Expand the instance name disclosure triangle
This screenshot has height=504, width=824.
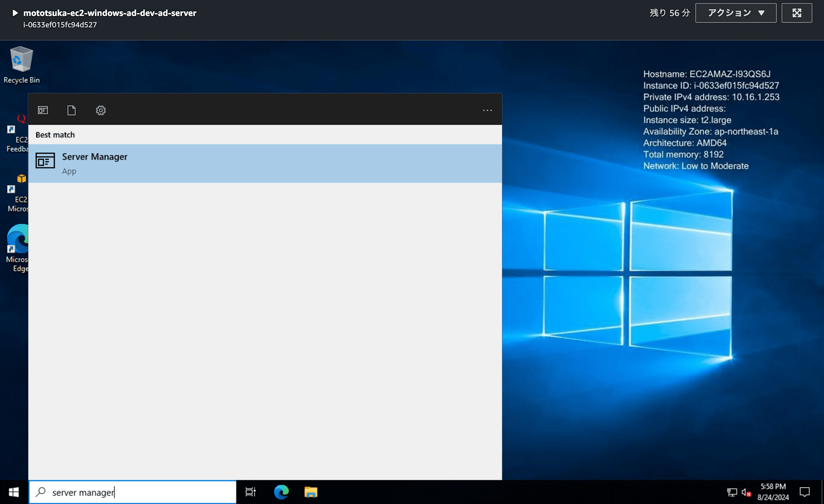15,13
